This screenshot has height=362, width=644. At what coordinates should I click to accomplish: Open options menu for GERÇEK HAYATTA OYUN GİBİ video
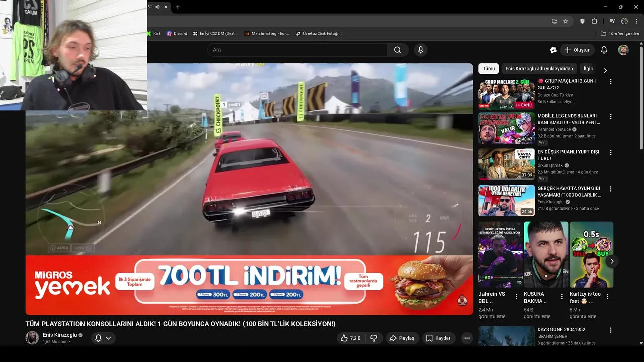(611, 189)
